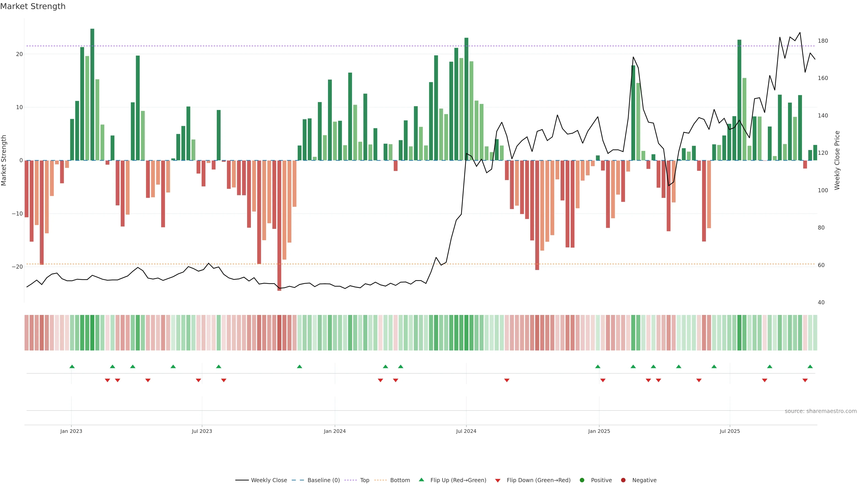The height and width of the screenshot is (488, 868).
Task: Click the Jul 2025 x-axis label
Action: pos(729,431)
